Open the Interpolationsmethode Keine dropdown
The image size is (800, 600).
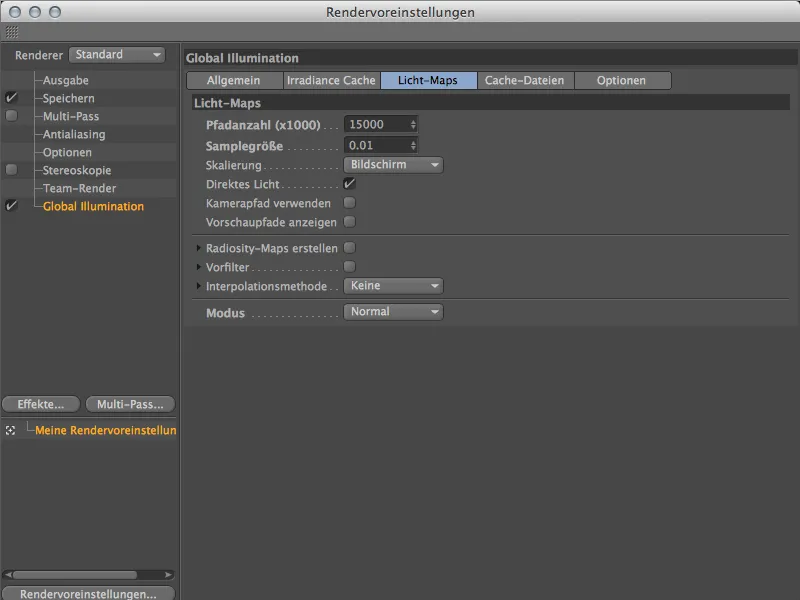pos(393,286)
